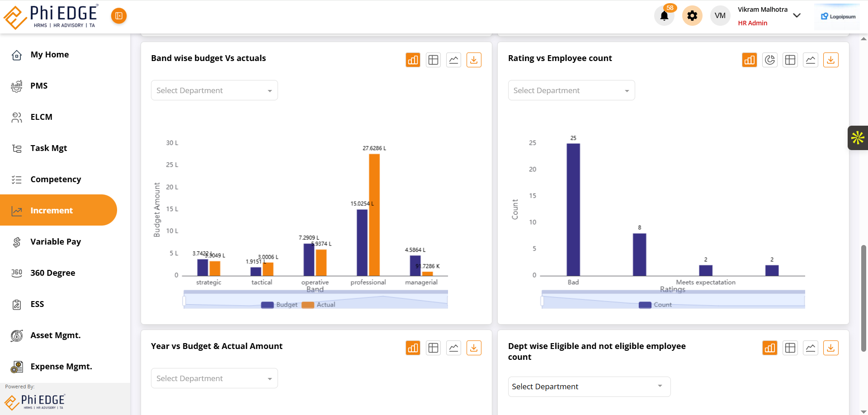Toggle the Actual series in the chart legend
The height and width of the screenshot is (415, 868).
click(319, 305)
